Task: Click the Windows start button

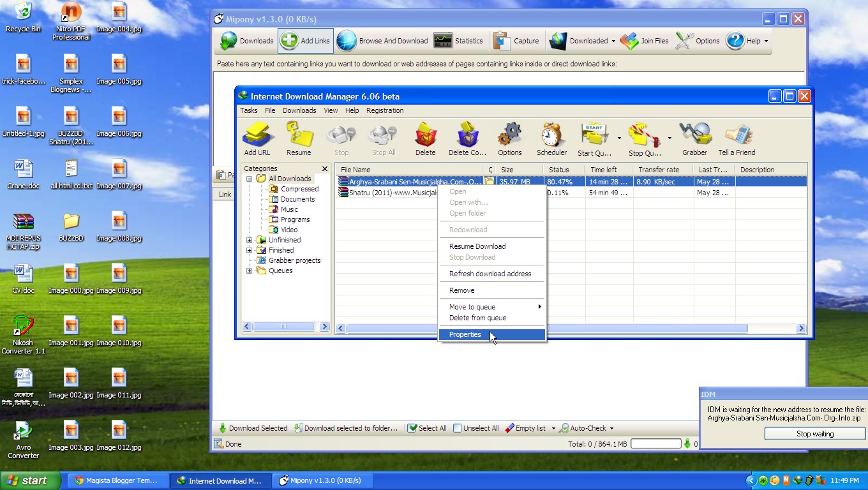Action: coord(31,480)
